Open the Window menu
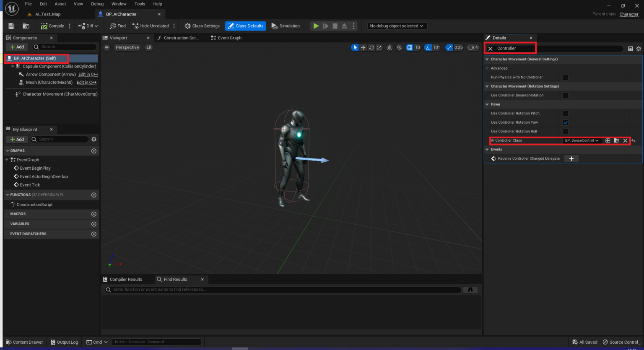 119,4
